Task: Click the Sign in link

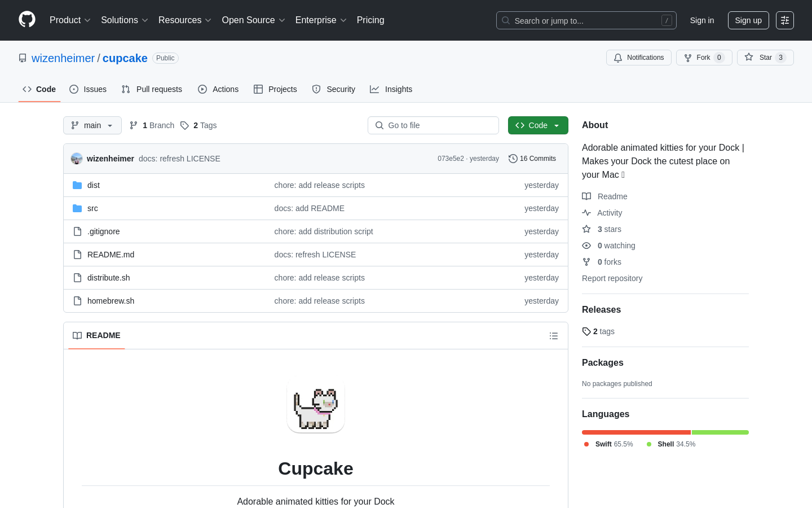Action: coord(702,20)
